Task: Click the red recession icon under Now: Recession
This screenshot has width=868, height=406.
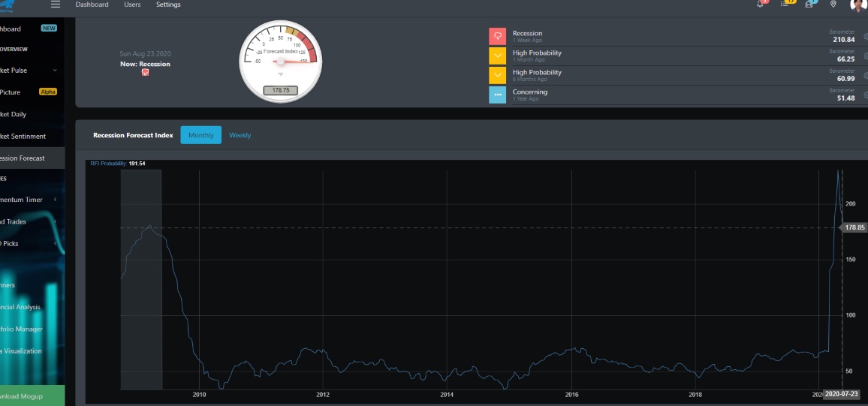Action: (x=145, y=73)
